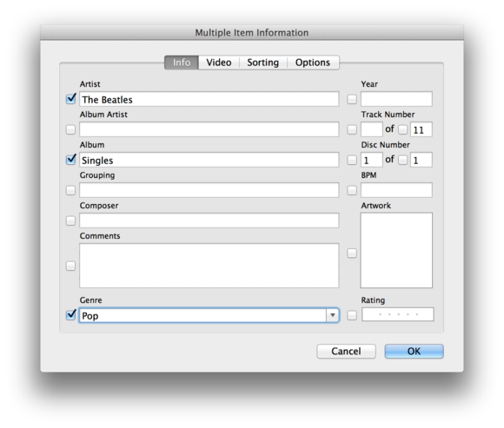Confirm changes with the OK button
The image size is (504, 428).
click(414, 352)
